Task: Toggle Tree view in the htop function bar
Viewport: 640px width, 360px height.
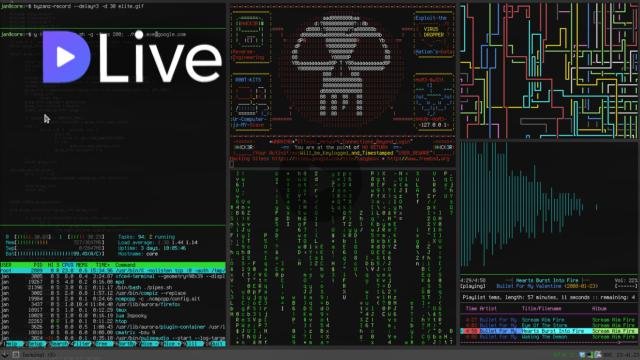Action: tap(104, 344)
